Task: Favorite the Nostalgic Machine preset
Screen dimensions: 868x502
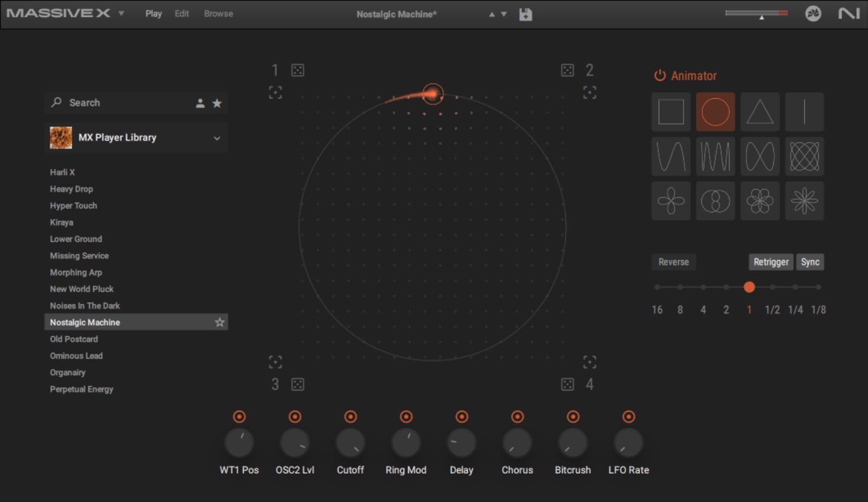Action: (220, 323)
